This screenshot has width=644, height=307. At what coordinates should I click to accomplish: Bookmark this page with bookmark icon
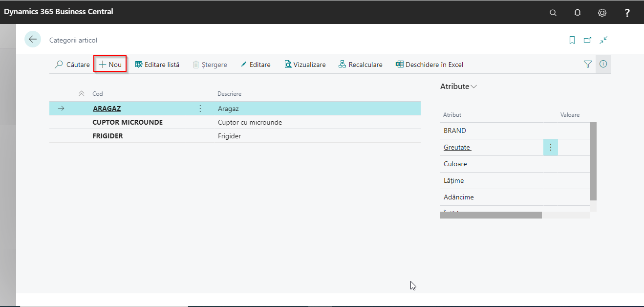pos(572,40)
